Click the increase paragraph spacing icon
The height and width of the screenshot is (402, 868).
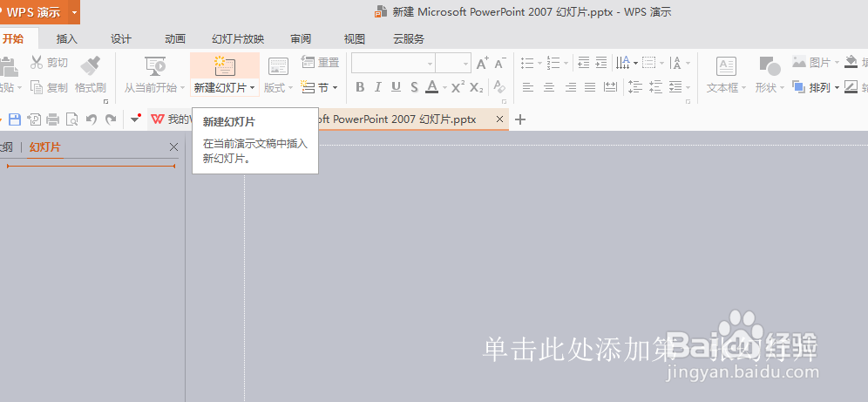pyautogui.click(x=635, y=87)
